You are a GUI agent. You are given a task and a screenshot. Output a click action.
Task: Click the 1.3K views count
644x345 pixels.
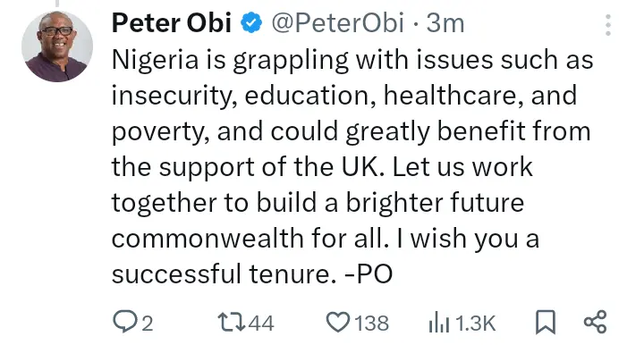click(x=476, y=324)
